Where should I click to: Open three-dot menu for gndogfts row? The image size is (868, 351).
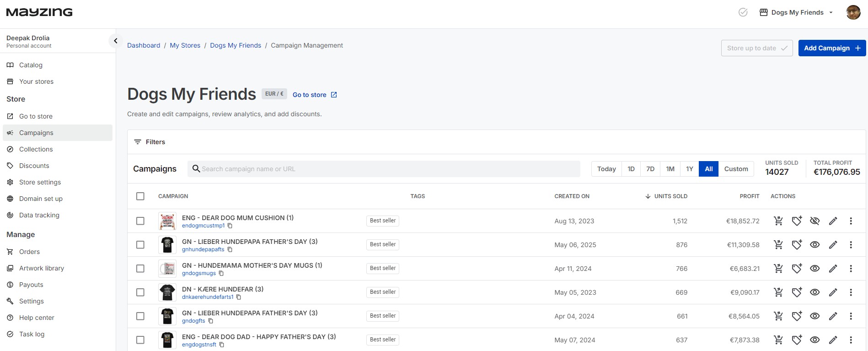click(851, 316)
